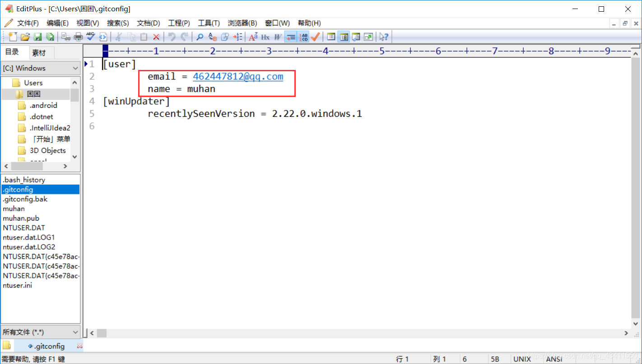
Task: Select ntuser.dat.LOG1 in file list
Action: [29, 237]
